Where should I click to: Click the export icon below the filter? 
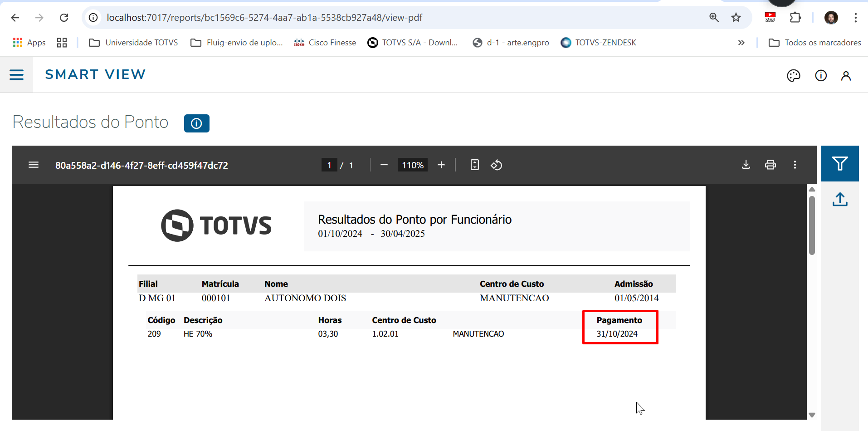click(840, 199)
